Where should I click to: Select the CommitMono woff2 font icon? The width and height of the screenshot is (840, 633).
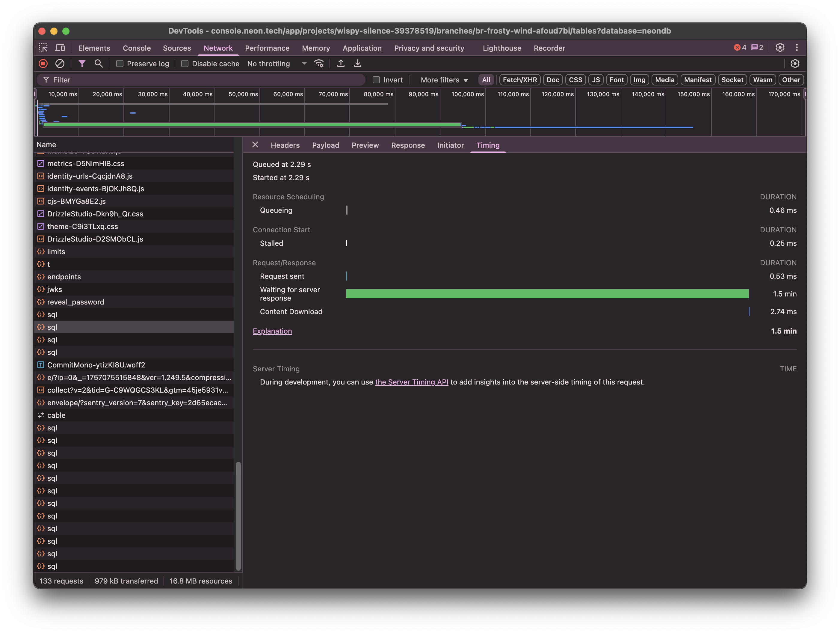(x=41, y=365)
